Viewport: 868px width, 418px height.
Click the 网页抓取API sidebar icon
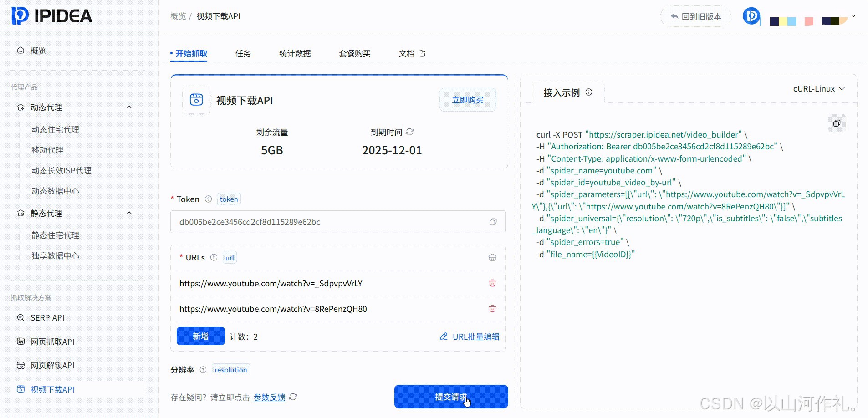pos(20,342)
